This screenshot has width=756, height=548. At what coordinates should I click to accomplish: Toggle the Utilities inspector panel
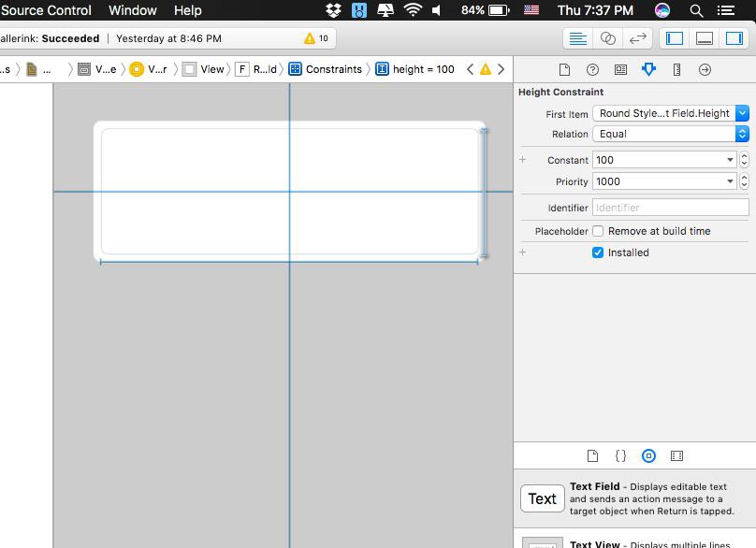[734, 38]
